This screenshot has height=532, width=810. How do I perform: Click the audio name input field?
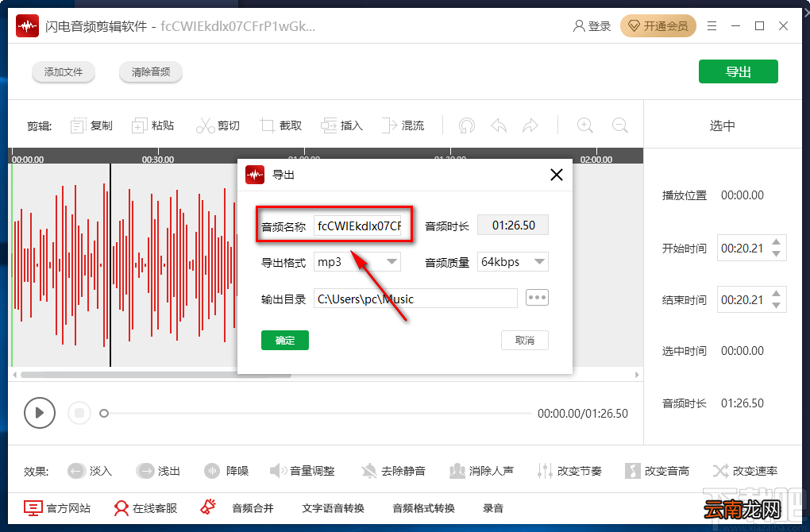357,226
